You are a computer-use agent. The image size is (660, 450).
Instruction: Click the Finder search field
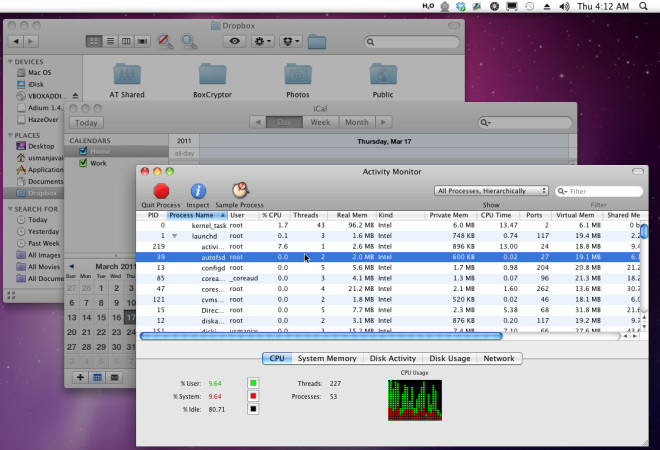click(412, 42)
